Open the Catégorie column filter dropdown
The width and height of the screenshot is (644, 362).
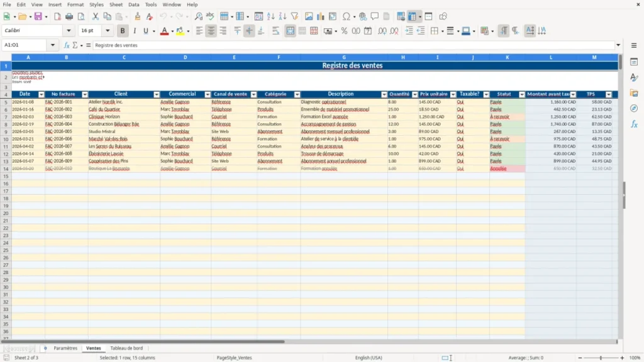click(x=297, y=94)
